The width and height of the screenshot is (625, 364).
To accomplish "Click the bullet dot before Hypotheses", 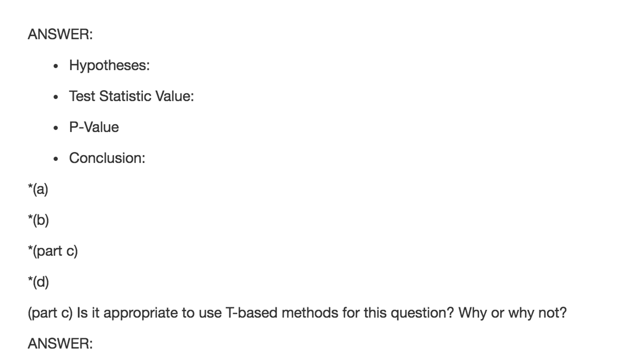I will click(56, 66).
